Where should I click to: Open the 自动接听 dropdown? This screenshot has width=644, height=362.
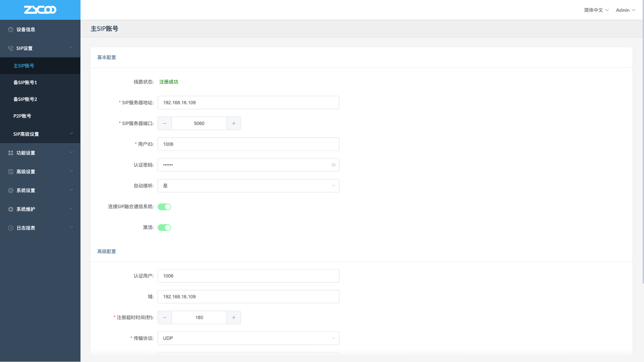[x=248, y=186]
